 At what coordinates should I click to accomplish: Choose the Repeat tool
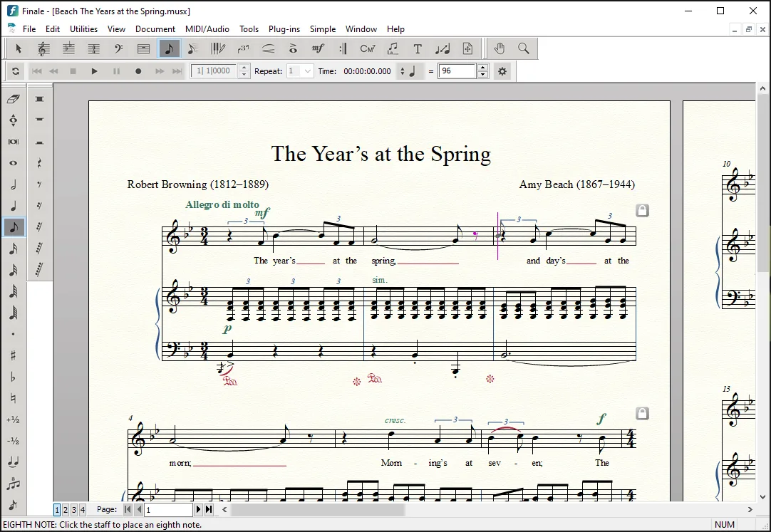(343, 48)
